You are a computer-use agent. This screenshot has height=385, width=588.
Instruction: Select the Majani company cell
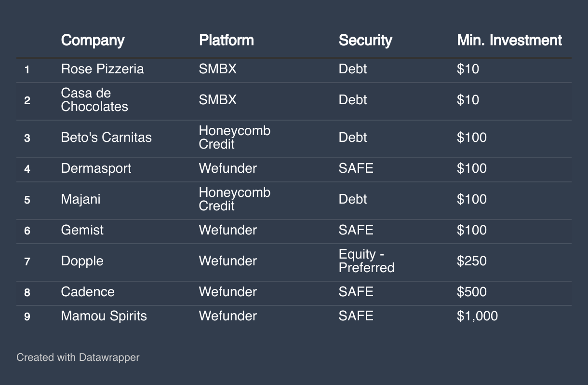coord(80,199)
